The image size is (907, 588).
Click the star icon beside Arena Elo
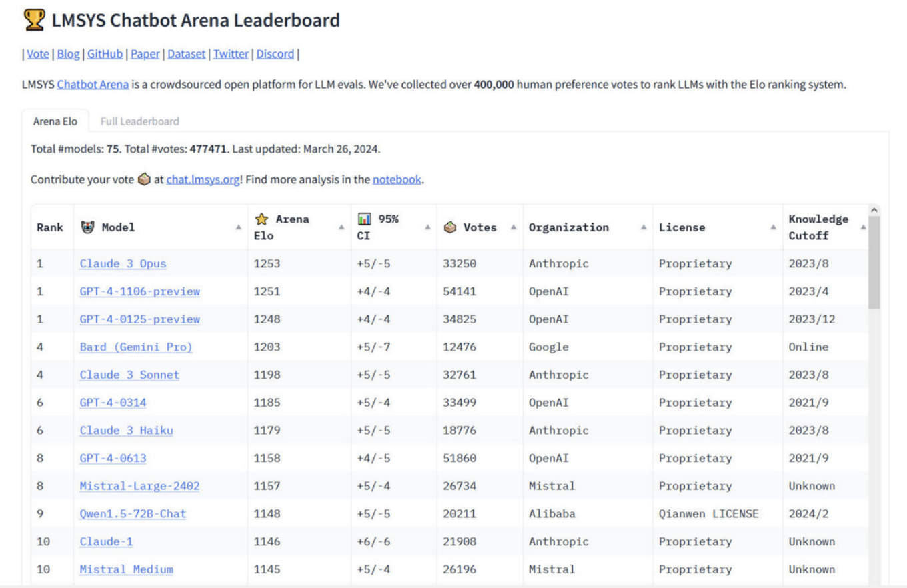click(x=261, y=219)
